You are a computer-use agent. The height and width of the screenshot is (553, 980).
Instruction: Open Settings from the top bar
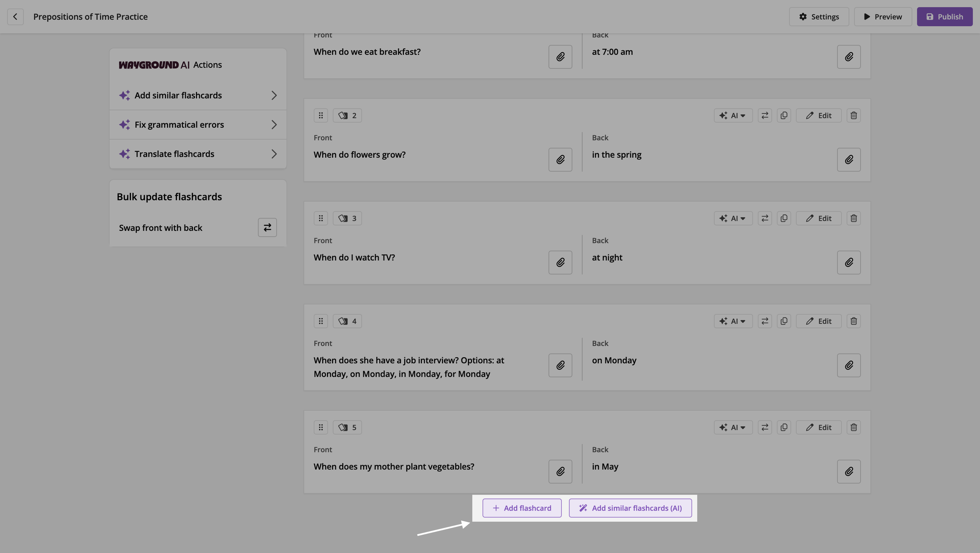819,17
